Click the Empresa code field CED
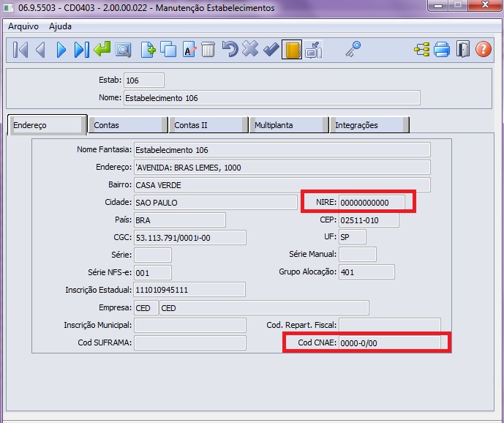 [x=146, y=308]
